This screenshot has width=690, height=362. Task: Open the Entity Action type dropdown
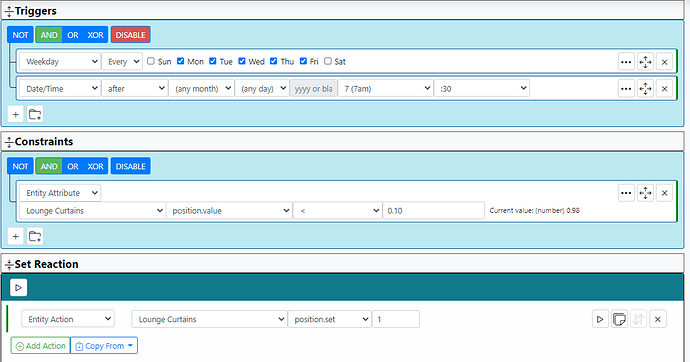pyautogui.click(x=68, y=319)
